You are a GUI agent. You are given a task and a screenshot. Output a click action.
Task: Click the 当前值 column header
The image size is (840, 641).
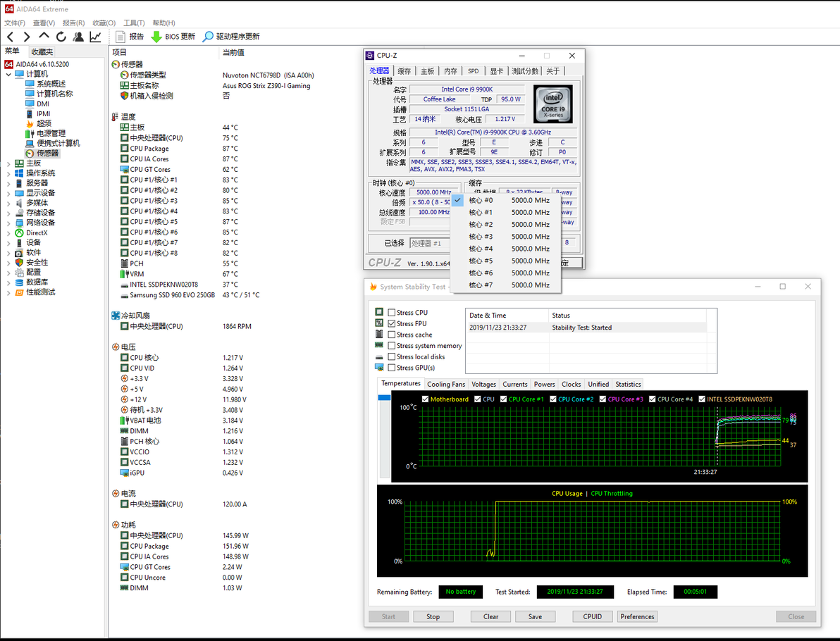point(233,52)
